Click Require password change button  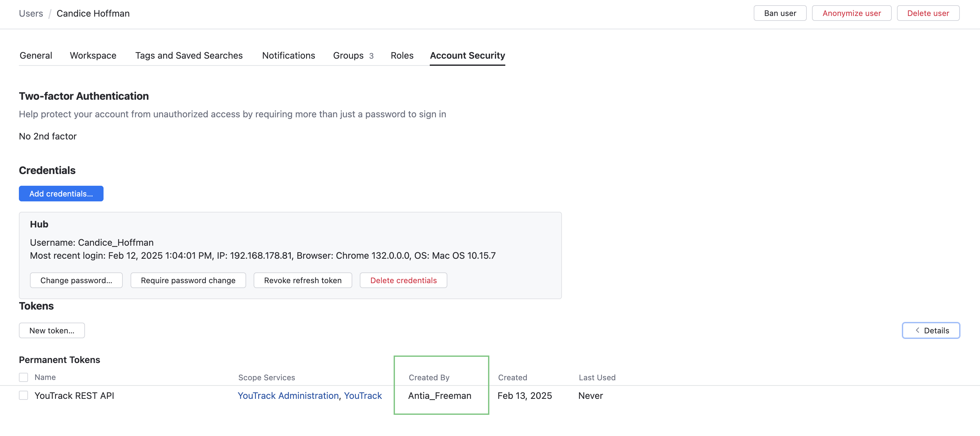188,280
